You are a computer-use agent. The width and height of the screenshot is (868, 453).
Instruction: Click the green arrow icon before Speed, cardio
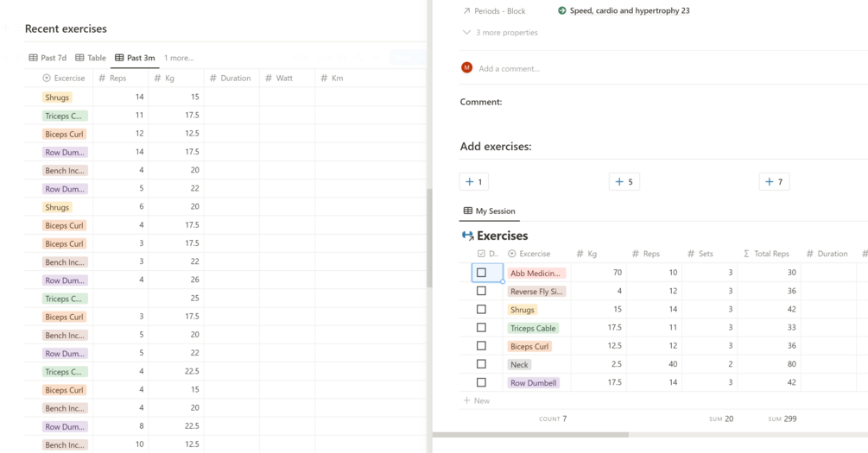pyautogui.click(x=562, y=11)
